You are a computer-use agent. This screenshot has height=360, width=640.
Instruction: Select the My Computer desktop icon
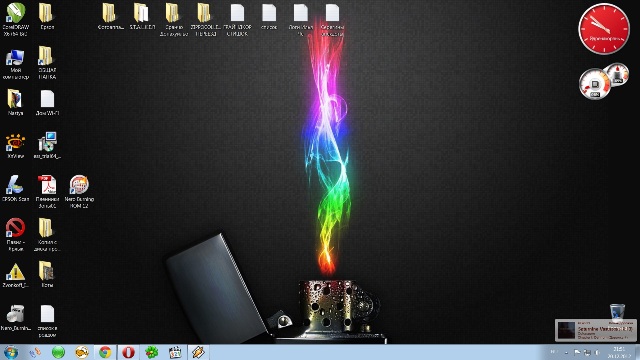16,64
